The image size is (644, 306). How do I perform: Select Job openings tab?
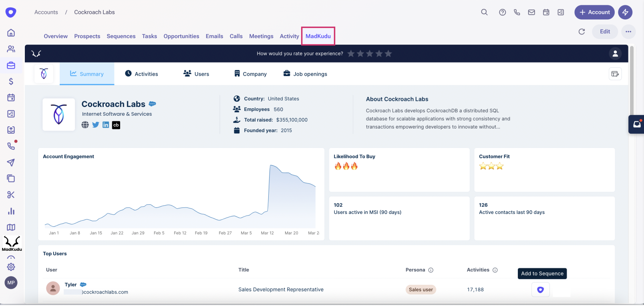[305, 74]
